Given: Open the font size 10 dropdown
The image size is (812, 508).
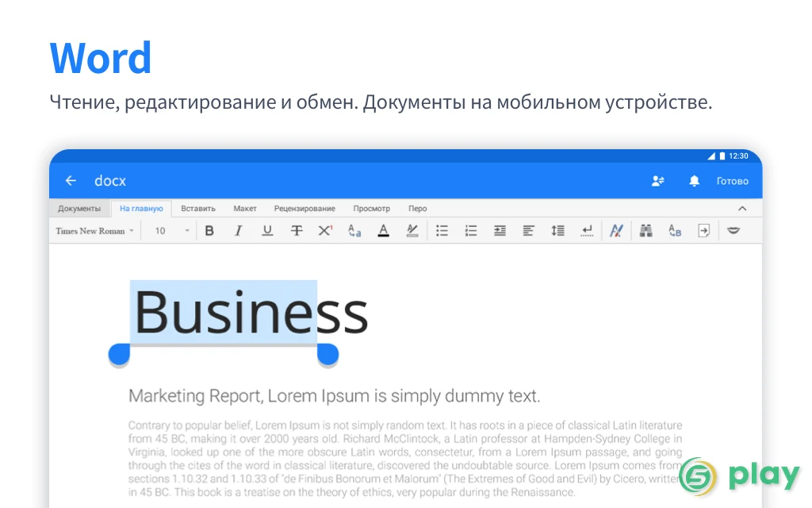Looking at the screenshot, I should (172, 231).
